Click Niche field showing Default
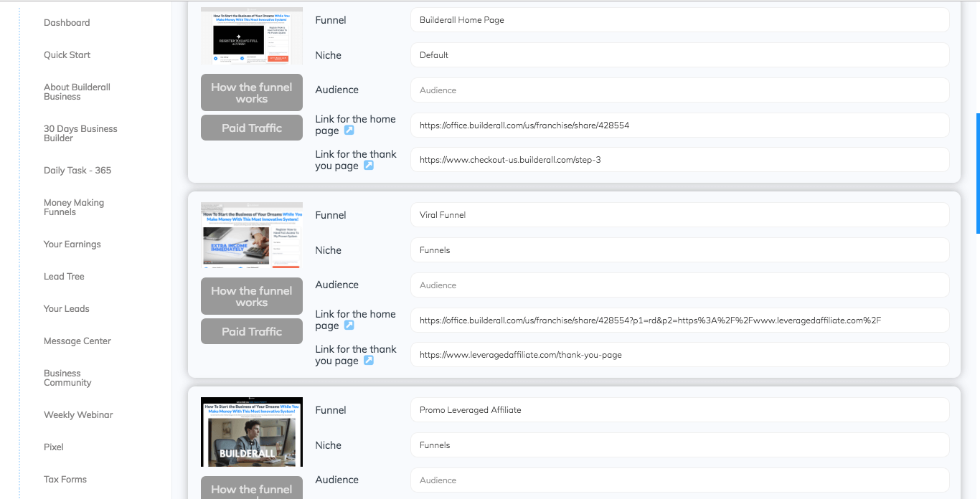980x499 pixels. 680,55
